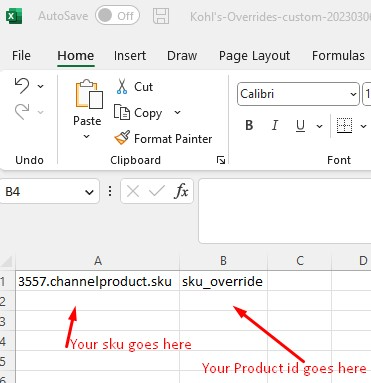Select column A header
The image size is (371, 383).
click(x=98, y=261)
